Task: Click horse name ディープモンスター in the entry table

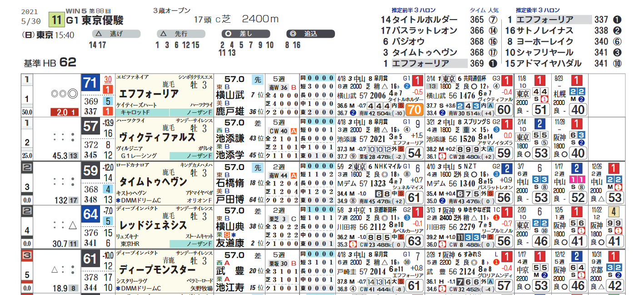Action: pos(157,270)
